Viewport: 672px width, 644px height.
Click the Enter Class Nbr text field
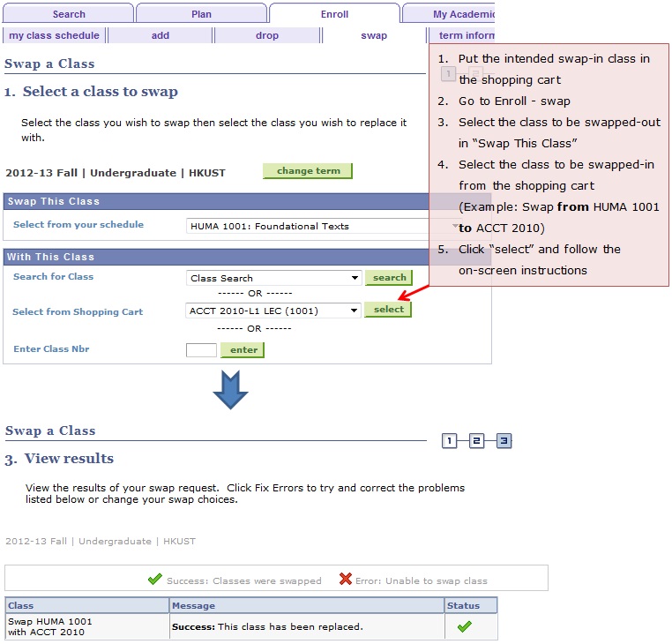[x=201, y=350]
